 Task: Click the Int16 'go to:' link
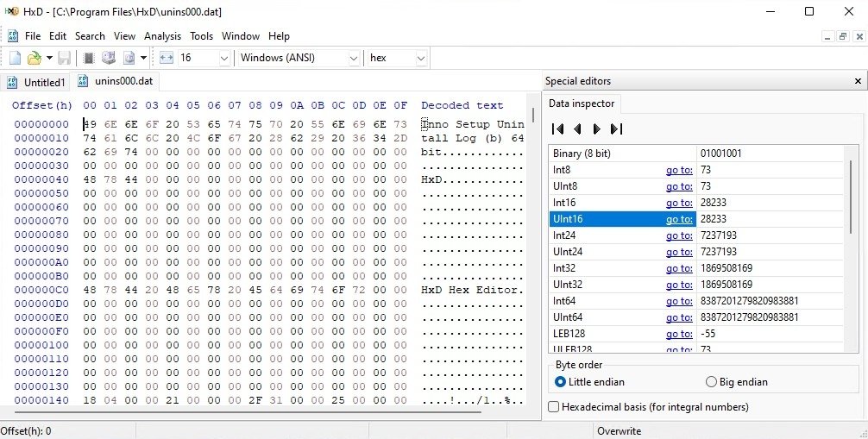click(679, 203)
